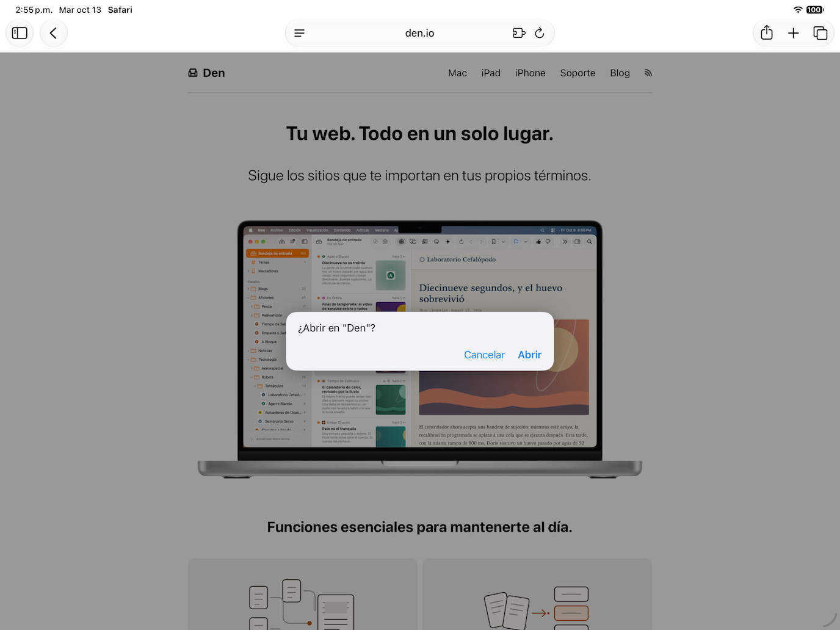
Task: Open the Mac page link
Action: [457, 73]
